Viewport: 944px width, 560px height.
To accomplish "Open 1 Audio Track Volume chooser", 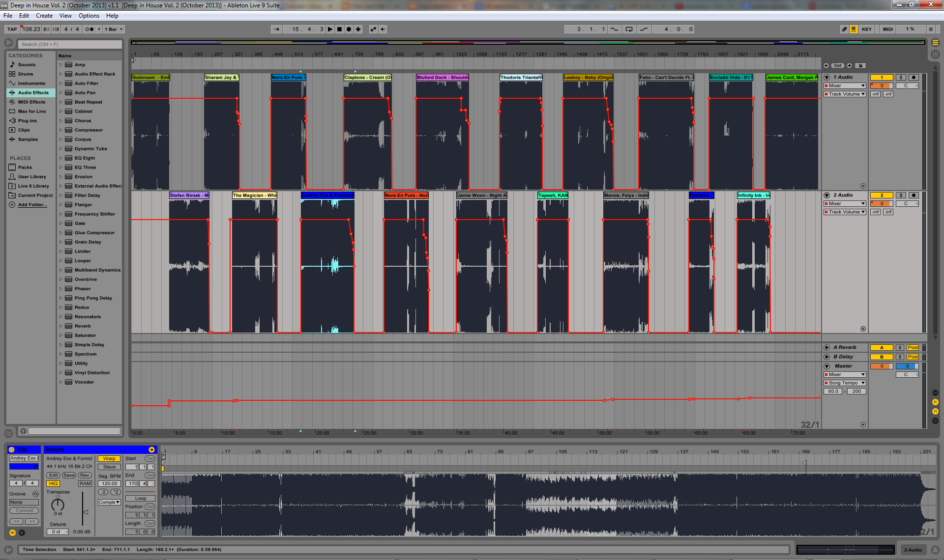I will coord(845,94).
